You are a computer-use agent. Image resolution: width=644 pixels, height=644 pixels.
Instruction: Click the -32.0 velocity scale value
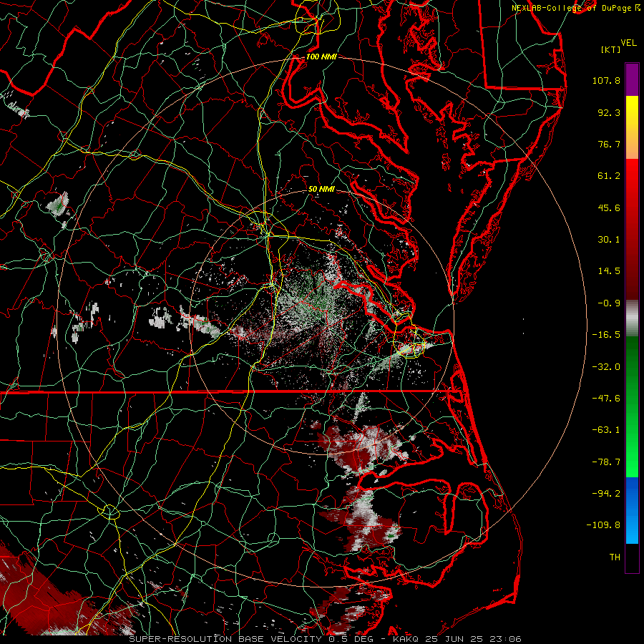pos(606,367)
